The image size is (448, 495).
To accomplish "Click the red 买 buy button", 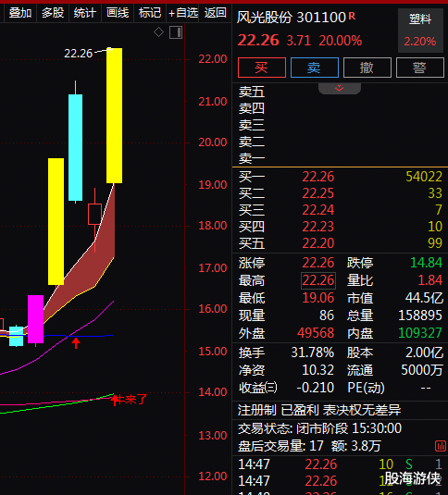I will pyautogui.click(x=262, y=68).
